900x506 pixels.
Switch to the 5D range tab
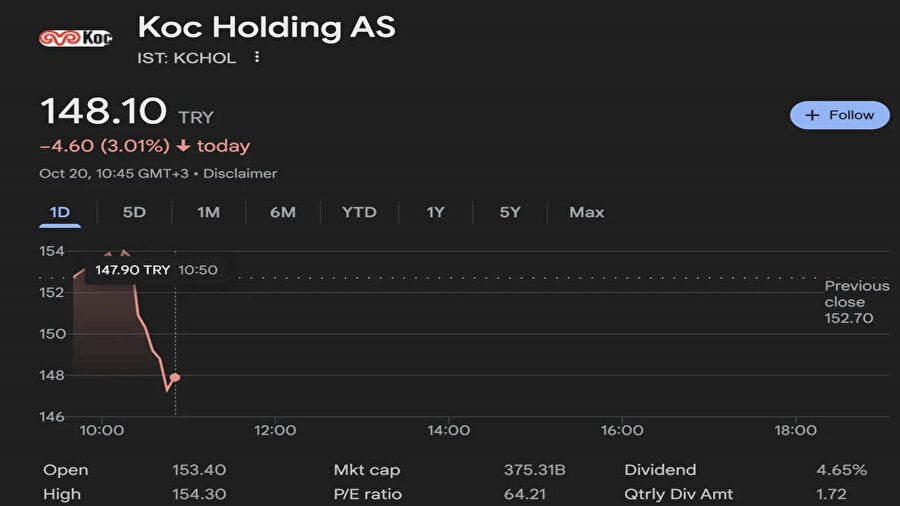coord(134,212)
